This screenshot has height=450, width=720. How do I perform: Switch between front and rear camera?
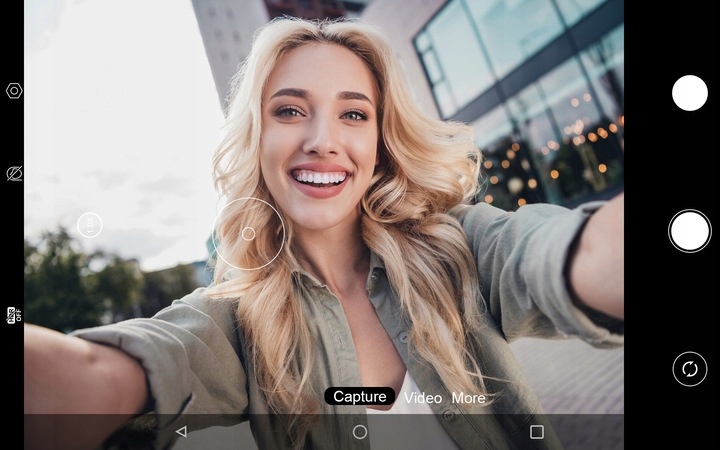pyautogui.click(x=690, y=369)
